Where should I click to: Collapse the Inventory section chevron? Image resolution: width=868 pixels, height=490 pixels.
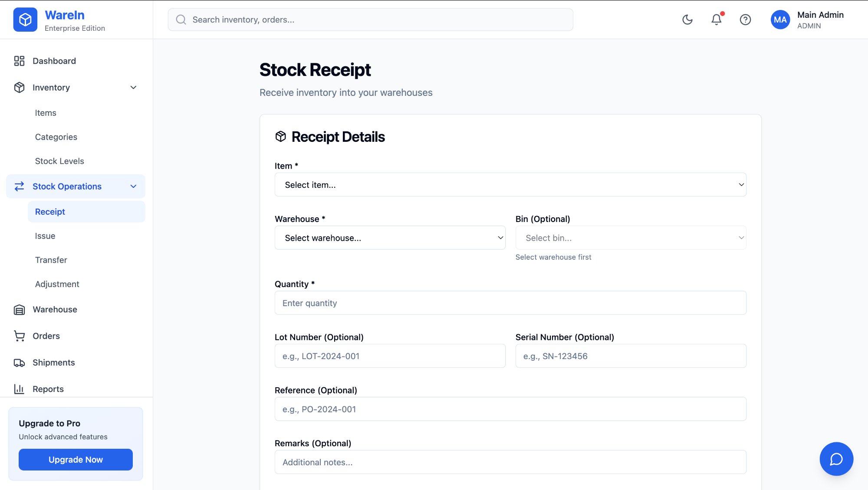[133, 88]
